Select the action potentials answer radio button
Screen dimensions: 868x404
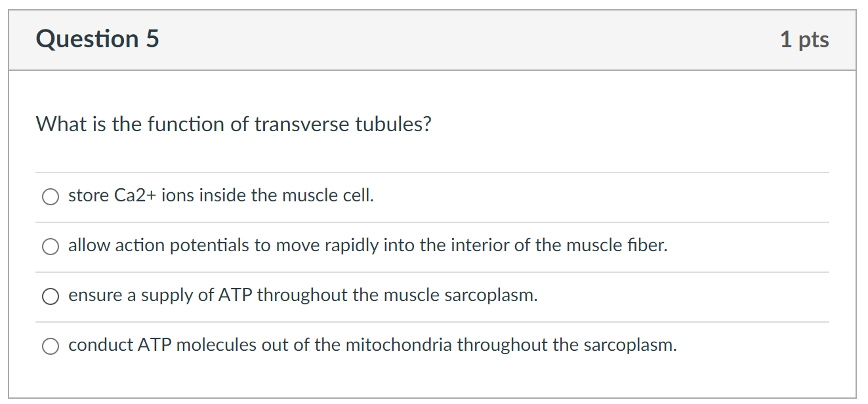click(51, 247)
